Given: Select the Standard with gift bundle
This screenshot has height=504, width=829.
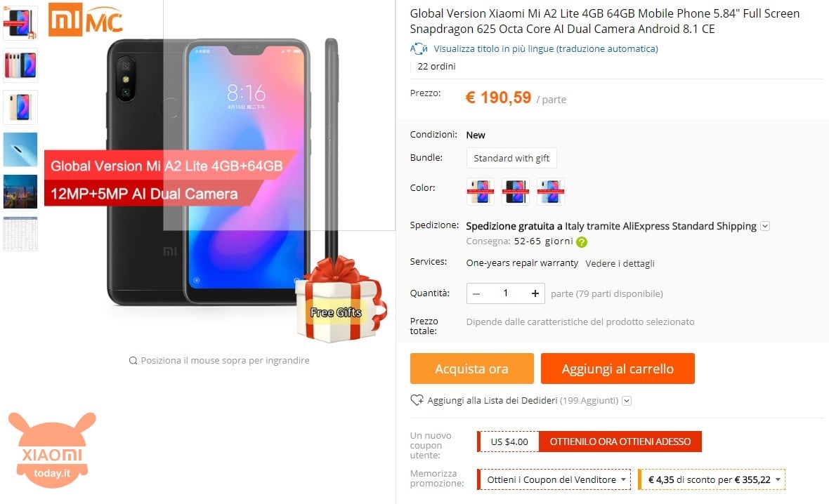Looking at the screenshot, I should 511,158.
